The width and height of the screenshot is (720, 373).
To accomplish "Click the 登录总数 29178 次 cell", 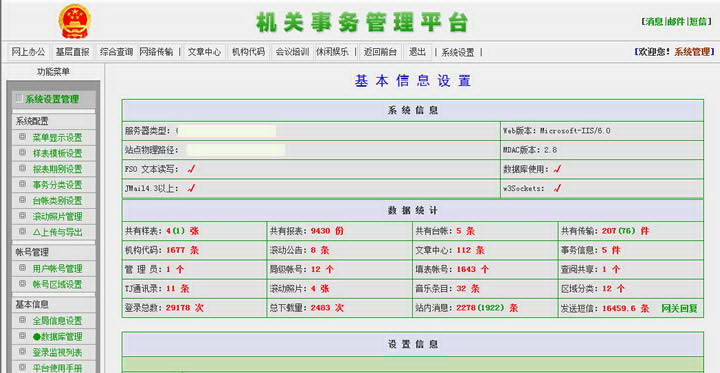I will click(x=194, y=308).
